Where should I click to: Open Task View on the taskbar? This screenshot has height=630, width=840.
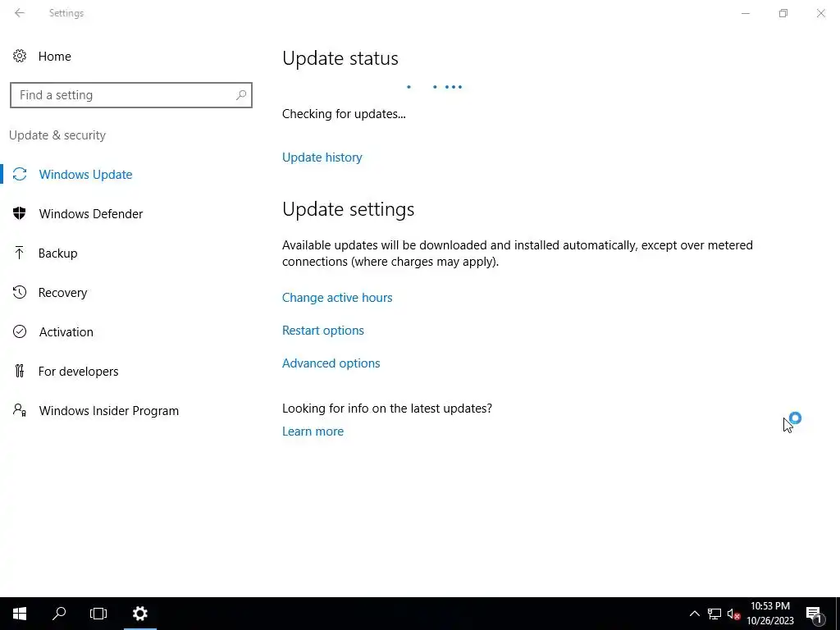pyautogui.click(x=98, y=614)
